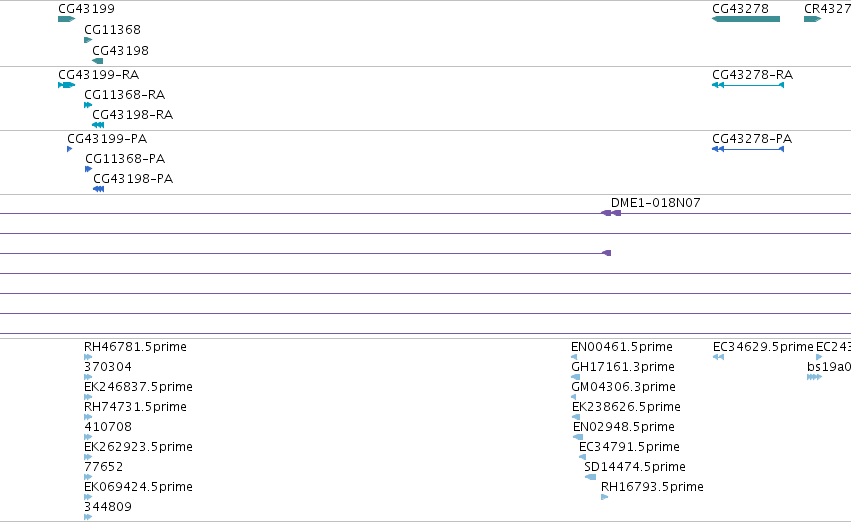This screenshot has width=851, height=522.
Task: Click the EC34629.5prime feature arrows
Action: (718, 357)
